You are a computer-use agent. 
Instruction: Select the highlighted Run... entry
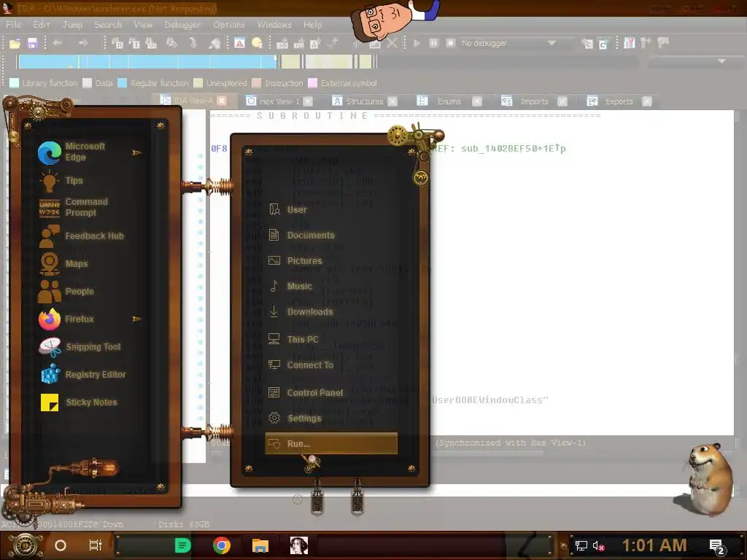[331, 443]
